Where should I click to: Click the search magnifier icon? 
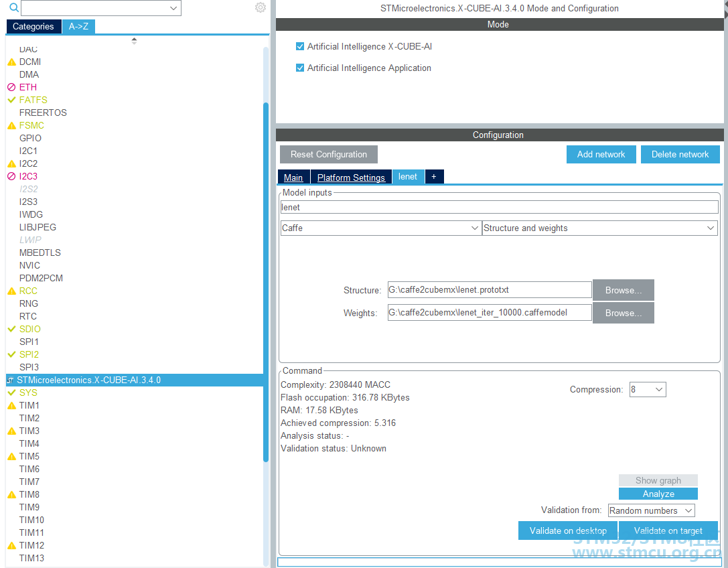[14, 7]
